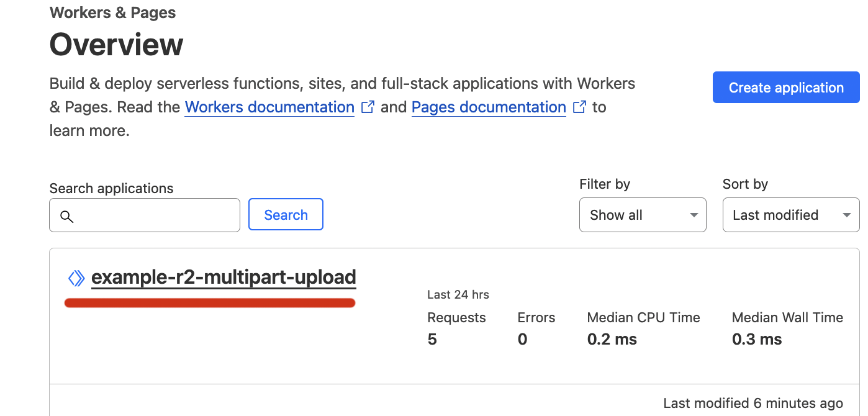Click the red bar under the application name
The height and width of the screenshot is (416, 868).
coord(210,303)
